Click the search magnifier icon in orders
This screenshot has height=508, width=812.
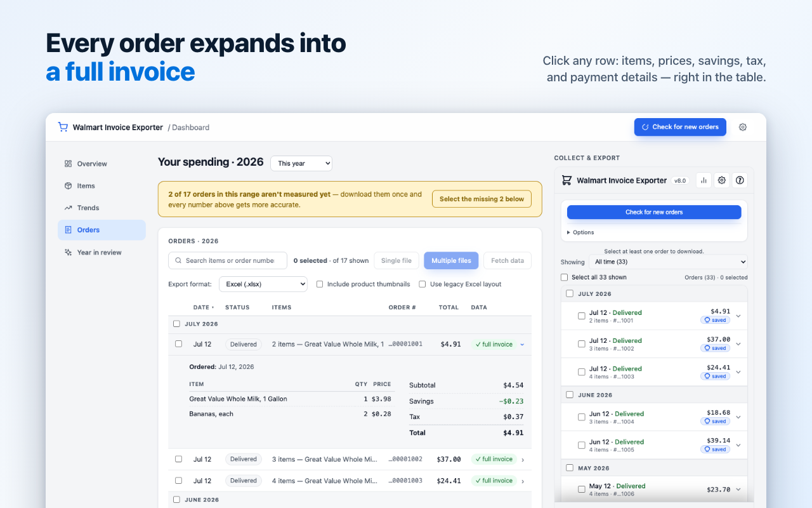click(x=178, y=260)
